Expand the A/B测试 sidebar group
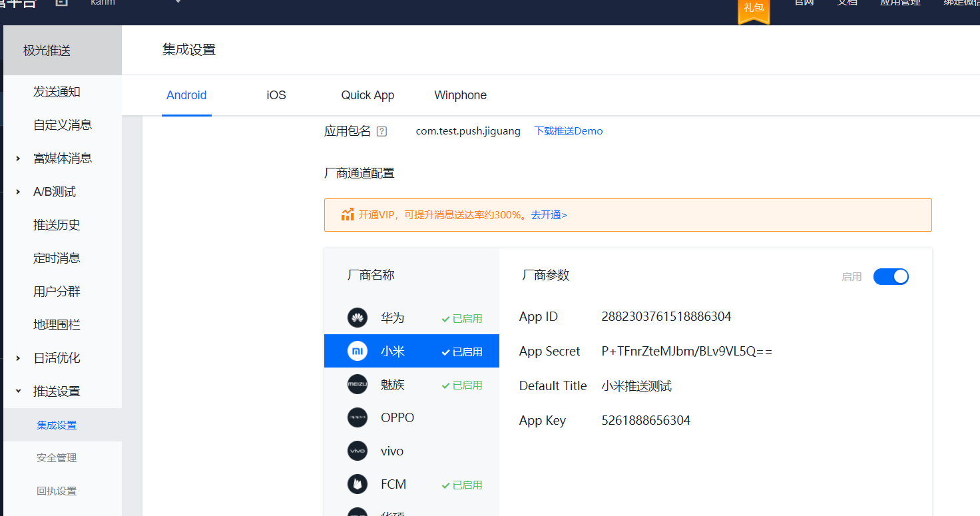Viewport: 980px width, 516px height. pyautogui.click(x=18, y=192)
